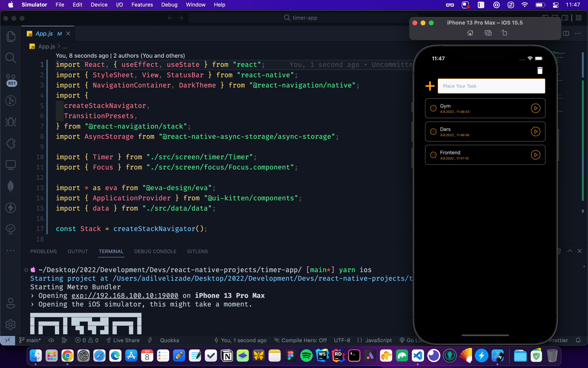This screenshot has width=588, height=368.
Task: Open the remote window indicator
Action: [8, 340]
